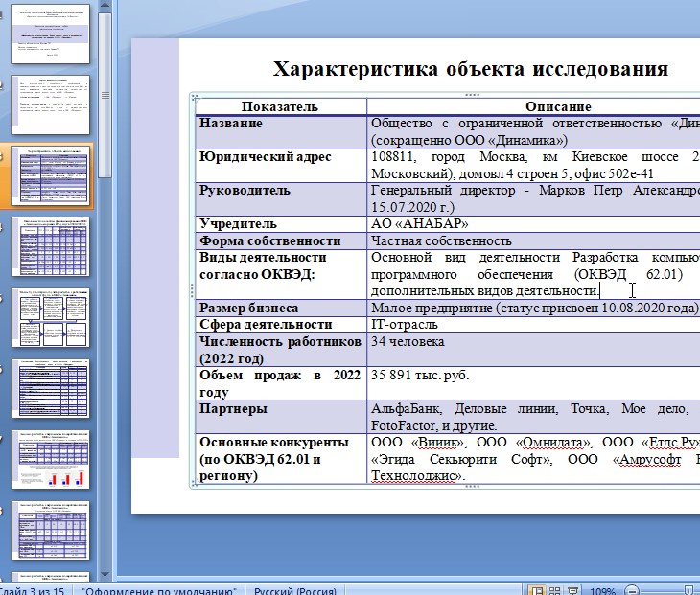Click the 'Генеральный директор - Марков Петр' cell
This screenshot has width=700, height=595.
[533, 199]
